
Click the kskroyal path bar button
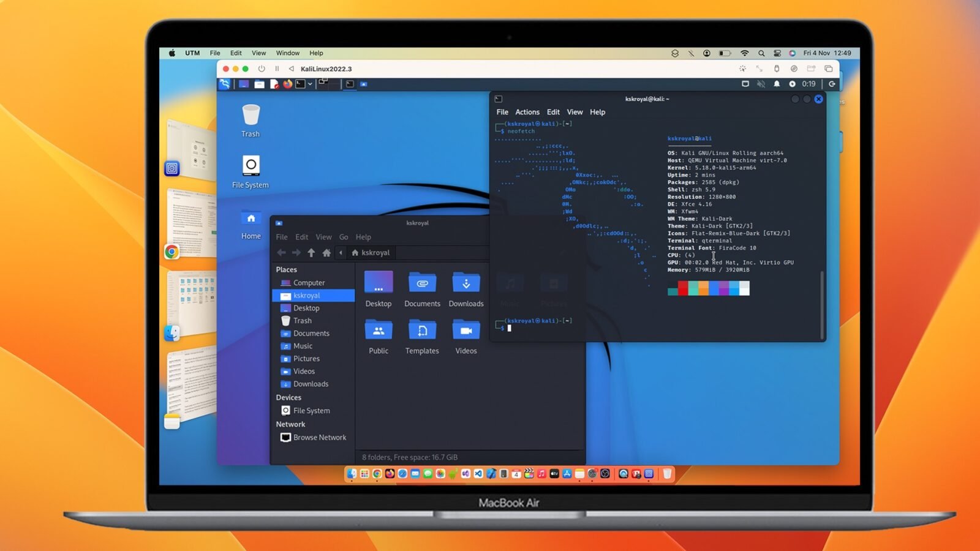[x=371, y=252]
